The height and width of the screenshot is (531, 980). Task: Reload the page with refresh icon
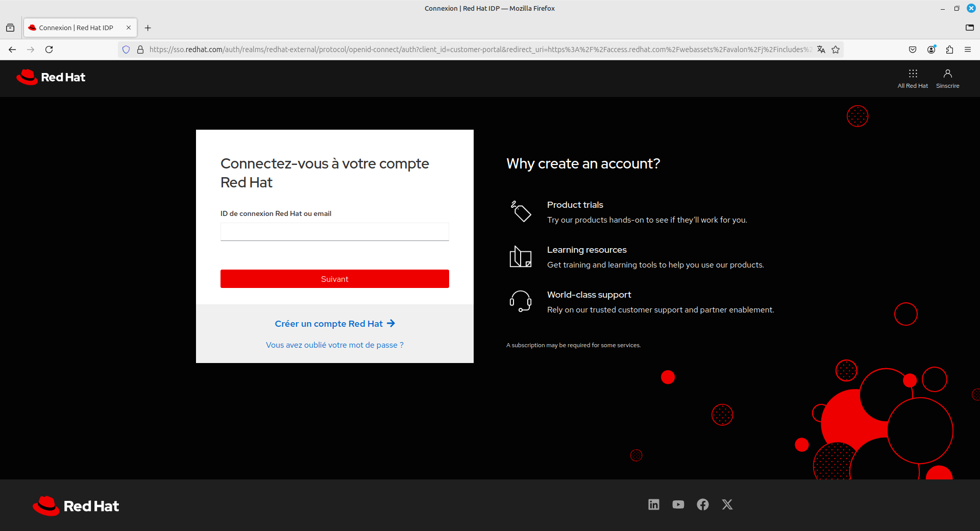pos(49,50)
